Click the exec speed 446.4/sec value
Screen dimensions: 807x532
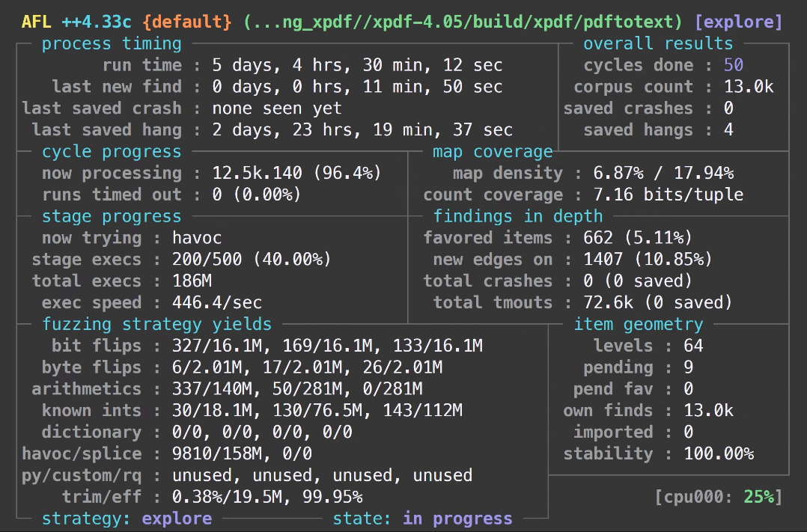(x=216, y=302)
